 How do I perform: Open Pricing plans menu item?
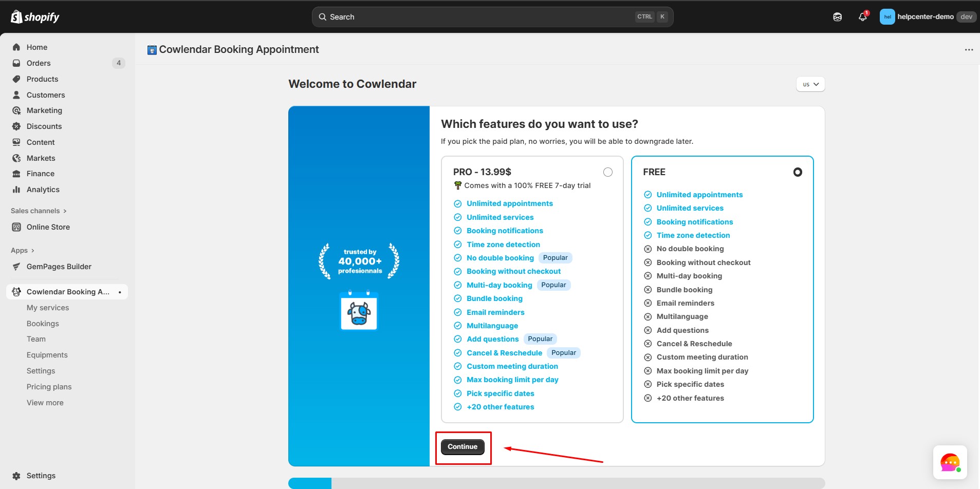point(49,387)
